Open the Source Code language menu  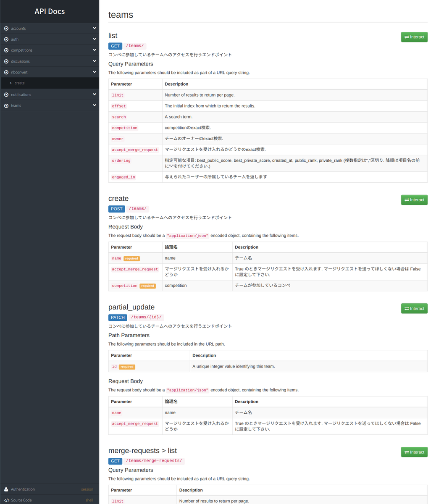point(50,500)
